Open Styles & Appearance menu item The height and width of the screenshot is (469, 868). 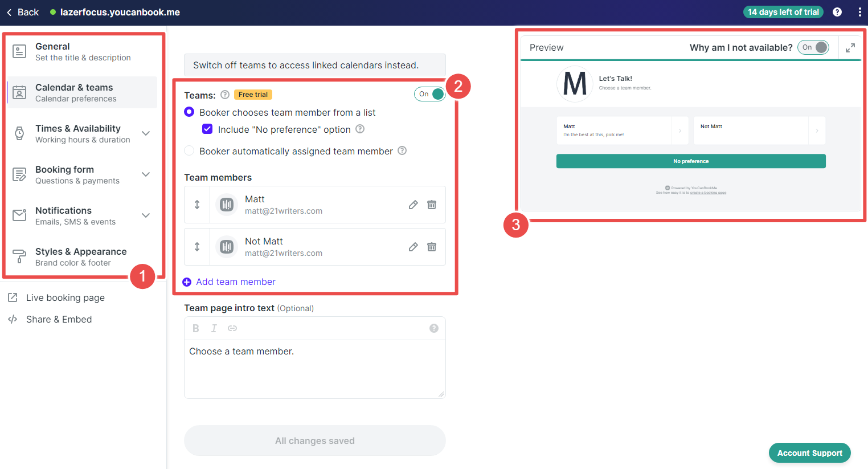point(82,257)
